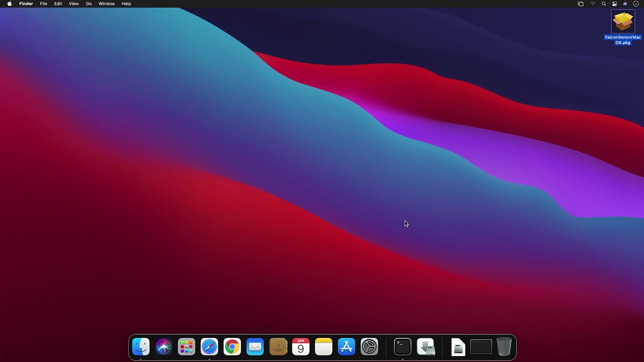Click the FalconSensorMacOS.pkg file name label
The width and height of the screenshot is (644, 362).
623,40
